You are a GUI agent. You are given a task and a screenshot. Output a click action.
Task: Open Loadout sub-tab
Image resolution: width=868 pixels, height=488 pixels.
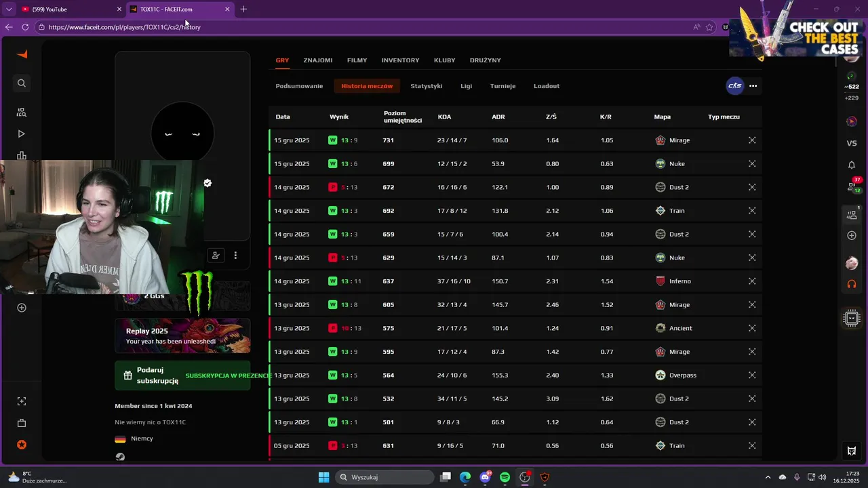[x=547, y=86]
